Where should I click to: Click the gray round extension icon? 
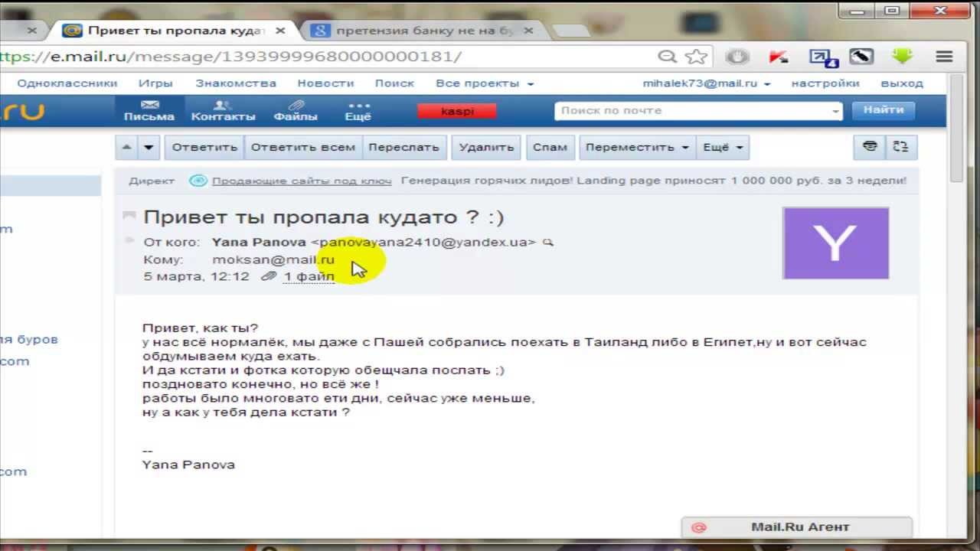(x=737, y=57)
